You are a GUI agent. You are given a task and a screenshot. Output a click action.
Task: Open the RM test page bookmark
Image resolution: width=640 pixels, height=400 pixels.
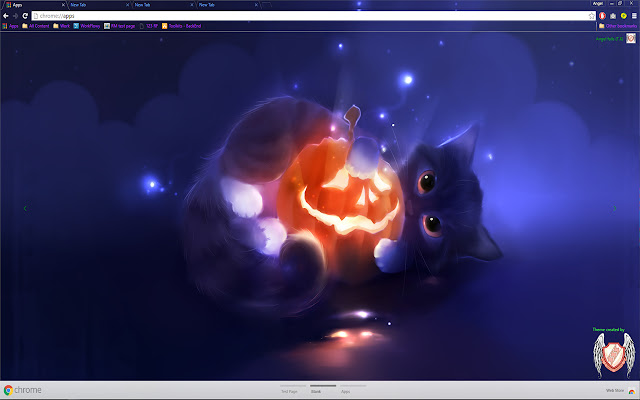click(x=119, y=26)
